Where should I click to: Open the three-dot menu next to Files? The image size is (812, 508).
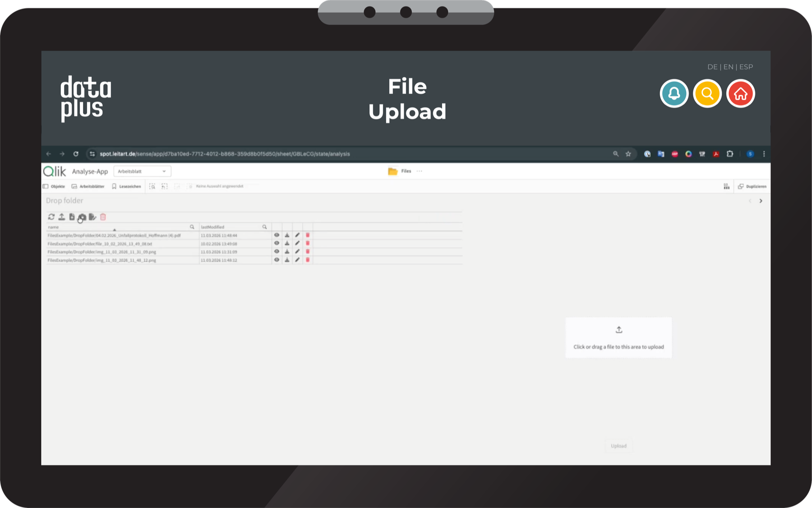420,171
